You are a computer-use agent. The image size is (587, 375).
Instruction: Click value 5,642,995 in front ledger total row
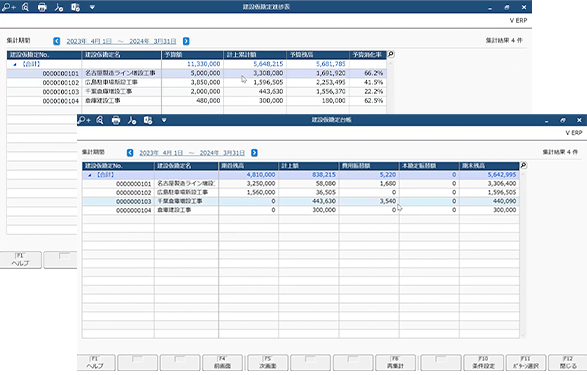click(x=502, y=175)
